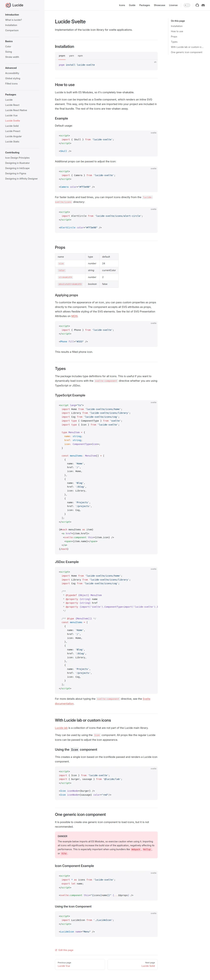The image size is (210, 980).
Task: Open the Lucide Preact sidebar page
Action: click(x=13, y=131)
